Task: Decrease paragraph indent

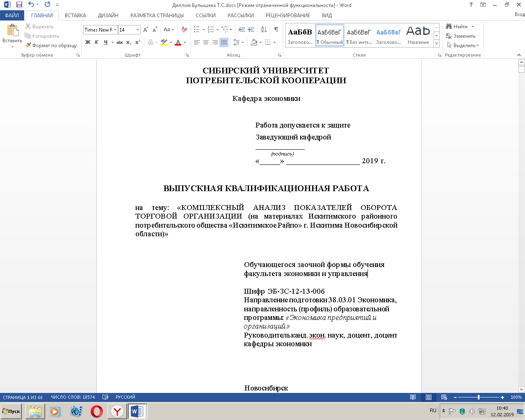Action: tap(242, 30)
